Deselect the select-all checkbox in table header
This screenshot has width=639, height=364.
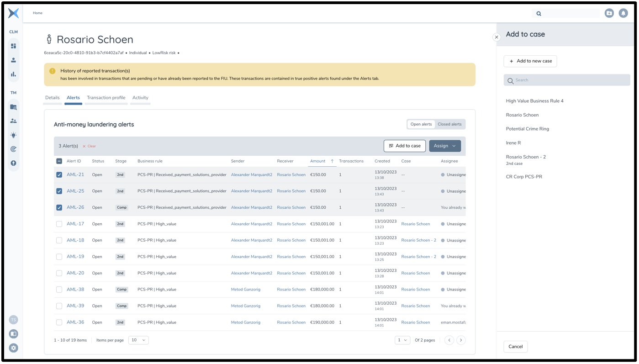pos(59,161)
